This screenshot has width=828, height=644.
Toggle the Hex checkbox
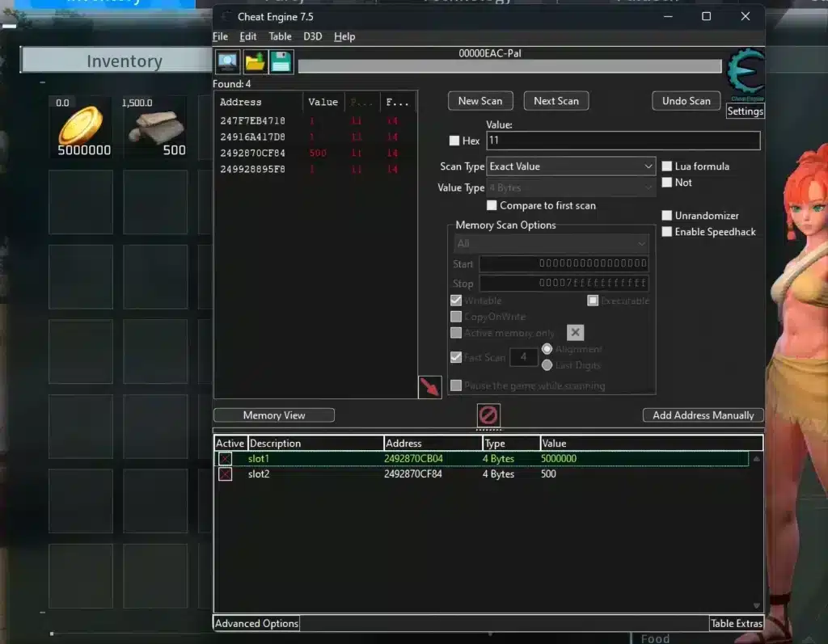point(454,141)
